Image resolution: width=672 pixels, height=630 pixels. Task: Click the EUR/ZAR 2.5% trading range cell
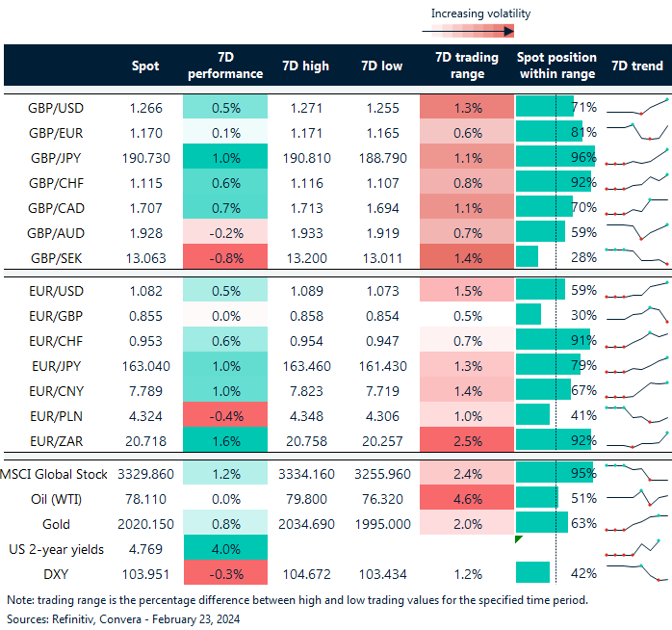(x=467, y=439)
